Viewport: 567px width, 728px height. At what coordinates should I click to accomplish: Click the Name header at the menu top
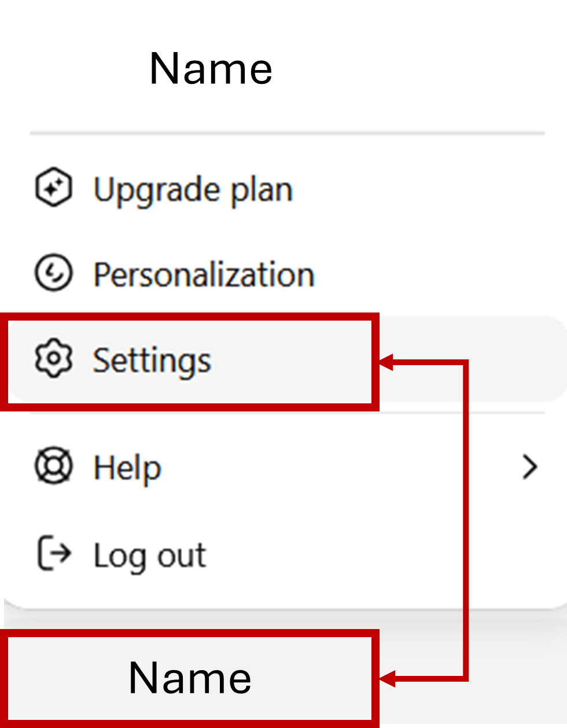(211, 68)
